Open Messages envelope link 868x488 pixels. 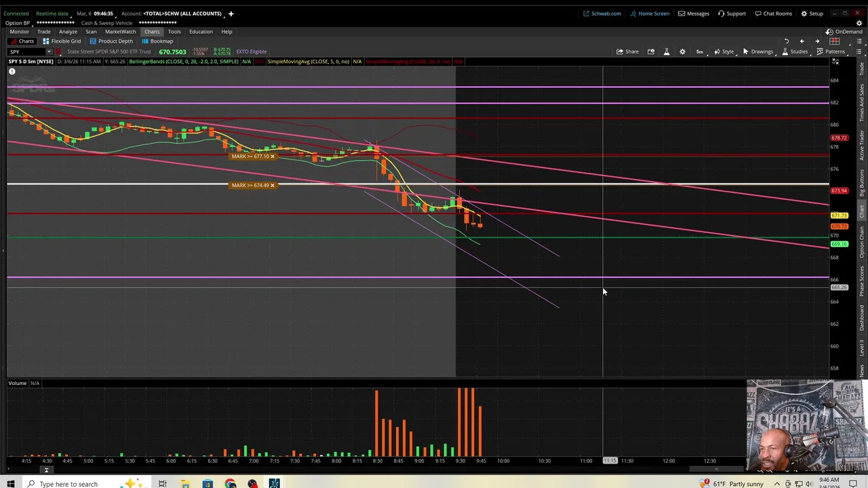click(x=694, y=14)
